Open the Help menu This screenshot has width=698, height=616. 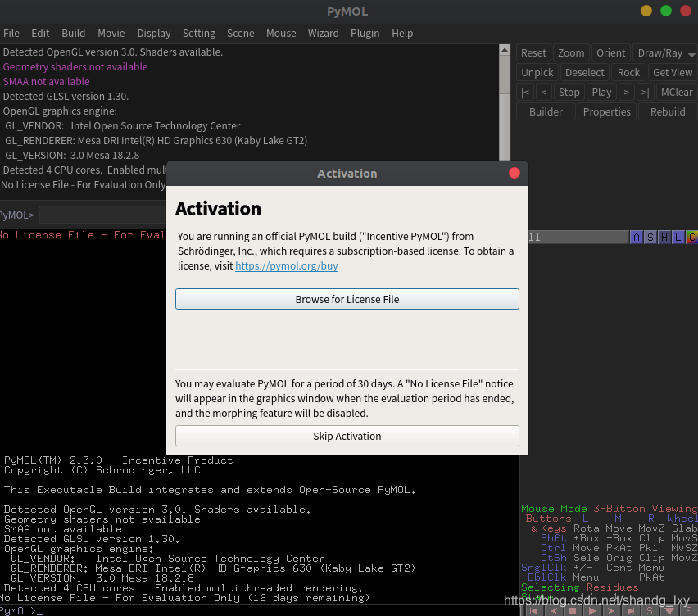[x=402, y=34]
